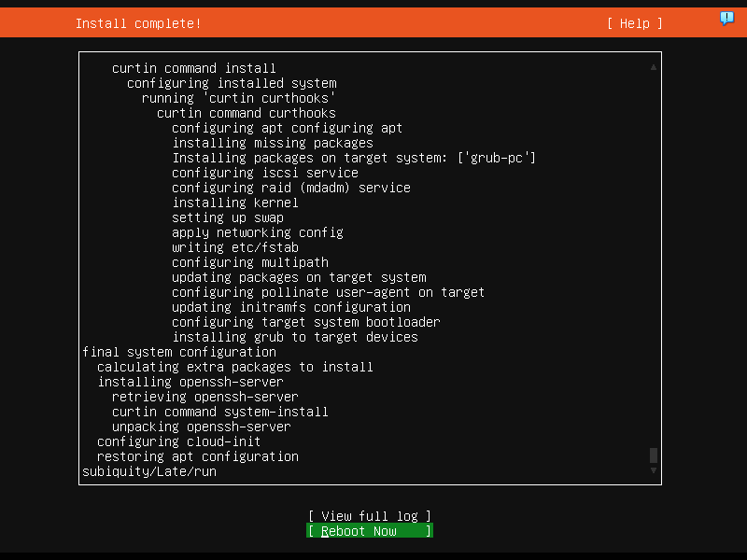This screenshot has height=560, width=747.
Task: Select 'calculating extra packages to install' line
Action: [235, 367]
